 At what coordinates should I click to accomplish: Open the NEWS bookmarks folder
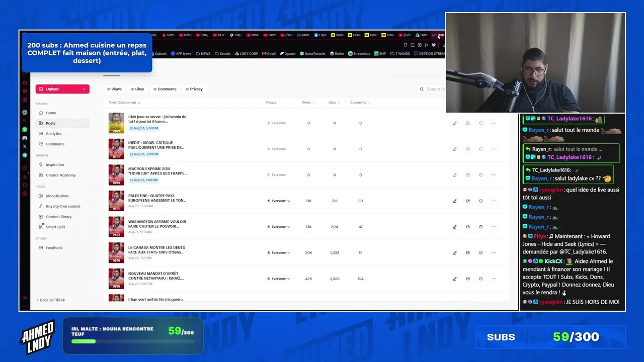pos(203,54)
